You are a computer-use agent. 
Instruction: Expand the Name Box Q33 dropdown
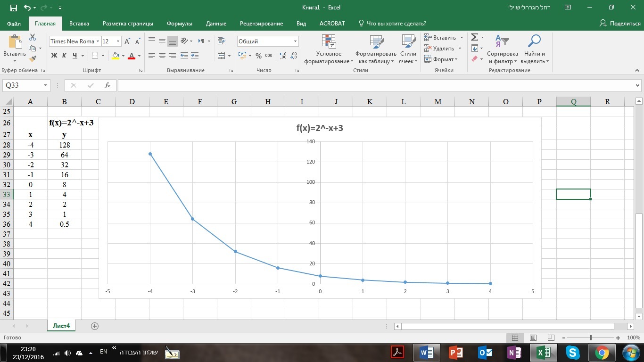coord(46,85)
